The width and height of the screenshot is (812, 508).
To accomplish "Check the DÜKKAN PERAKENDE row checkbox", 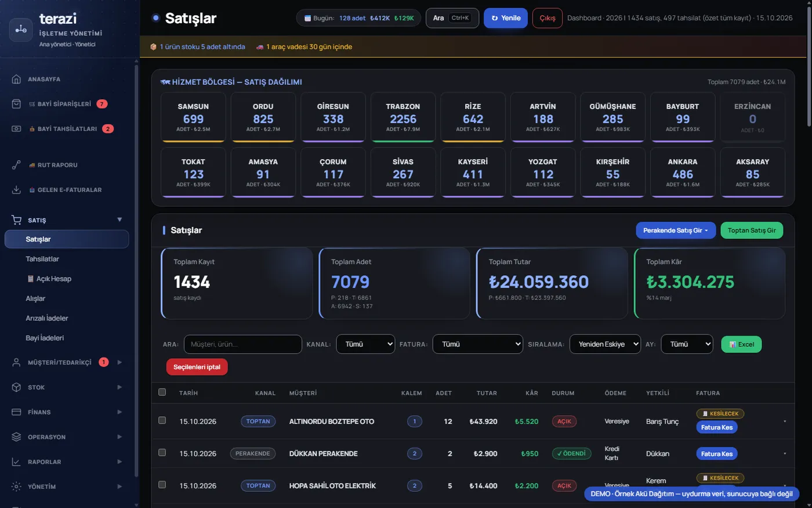I will [162, 452].
